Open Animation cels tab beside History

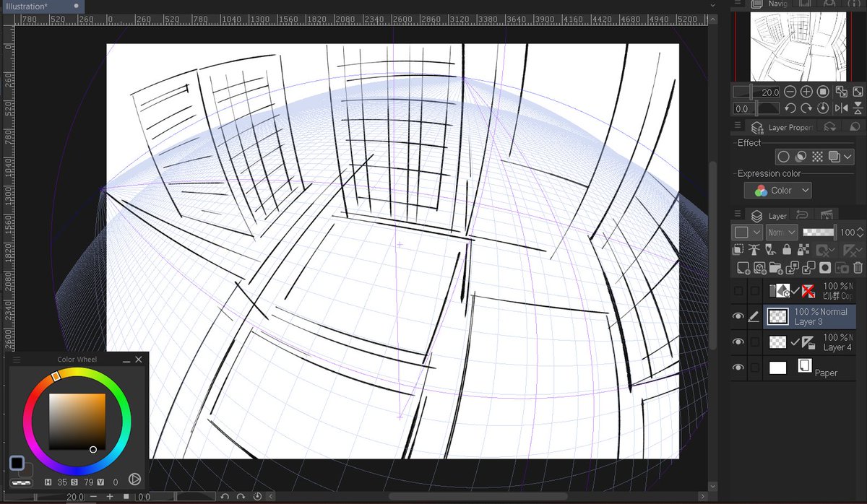point(827,215)
